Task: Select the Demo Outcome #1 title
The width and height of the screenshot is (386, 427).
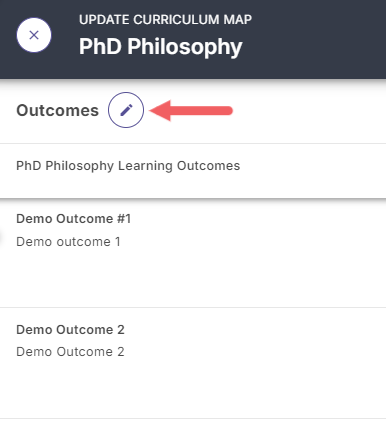Action: pyautogui.click(x=73, y=219)
